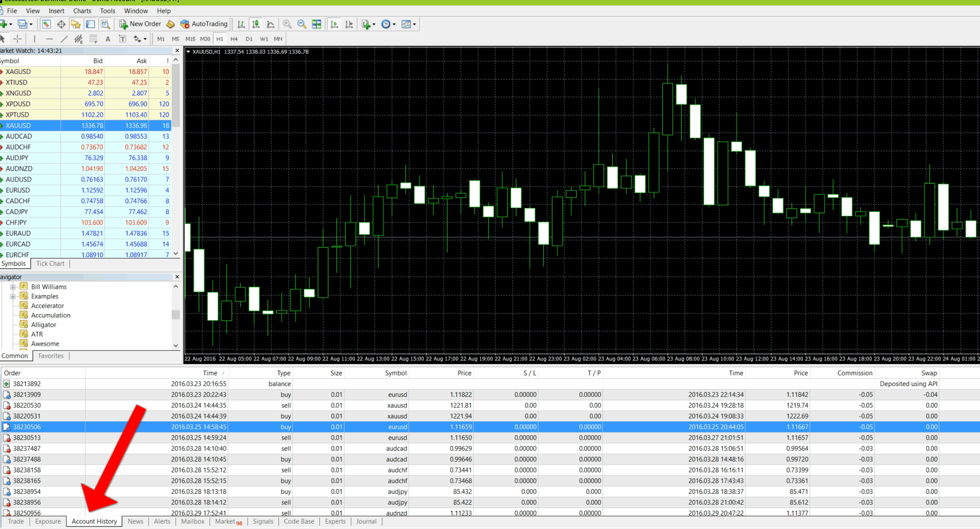Select the Equidistant Channel tool
The width and height of the screenshot is (980, 529).
click(79, 39)
